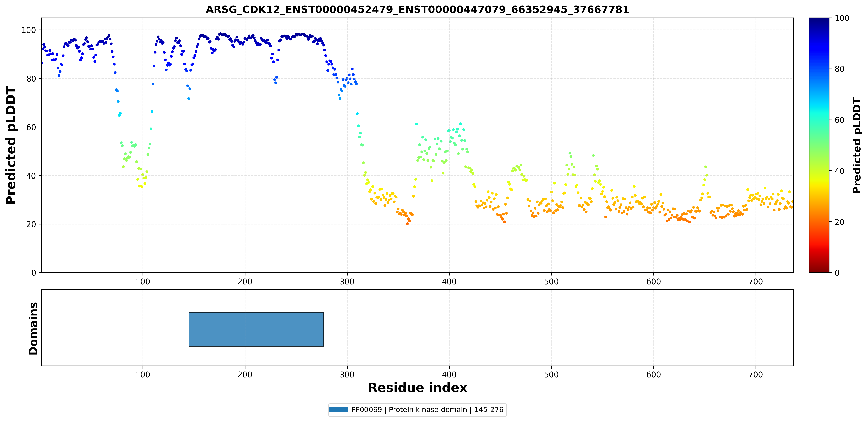This screenshot has width=868, height=422.
Task: Click the colorbar tick label 0
Action: [x=837, y=273]
